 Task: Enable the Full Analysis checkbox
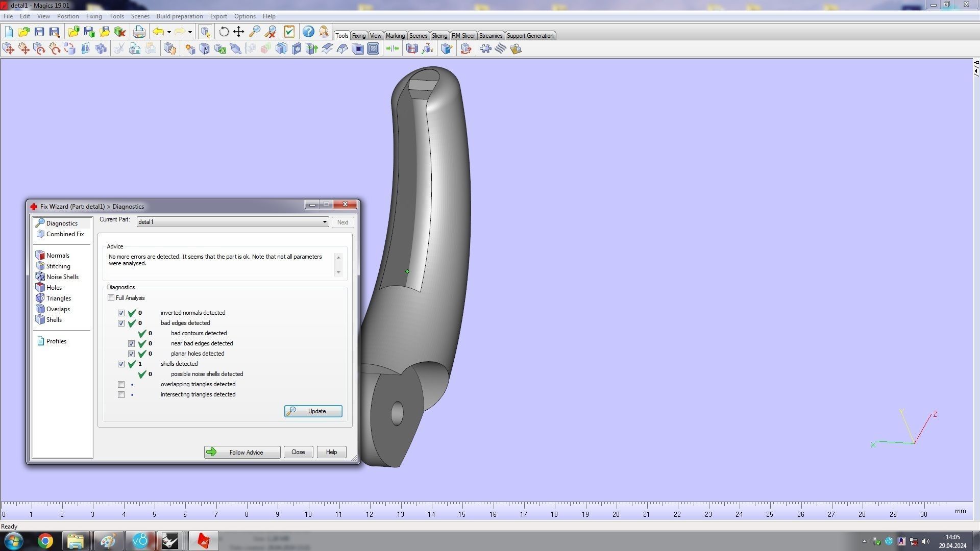(111, 298)
